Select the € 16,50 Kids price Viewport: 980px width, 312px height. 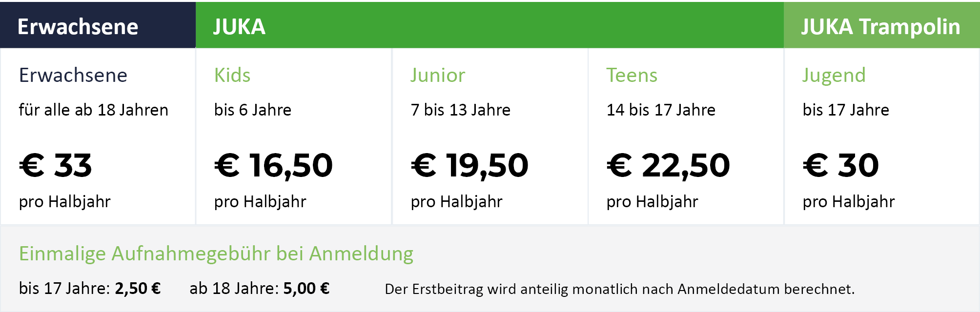coord(273,165)
